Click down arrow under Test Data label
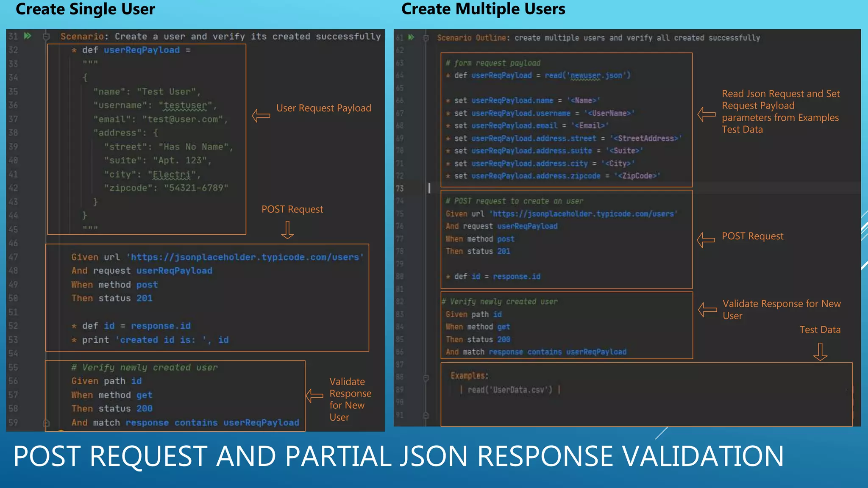Viewport: 868px width, 488px height. (x=820, y=352)
